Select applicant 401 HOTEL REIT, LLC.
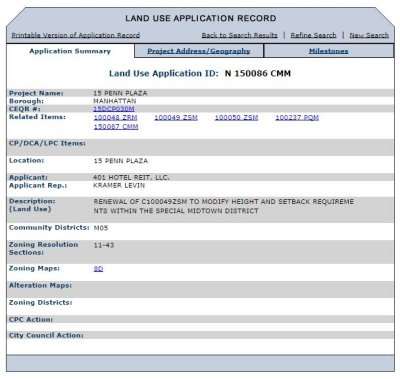Screen dimensions: 400x379 click(x=131, y=177)
